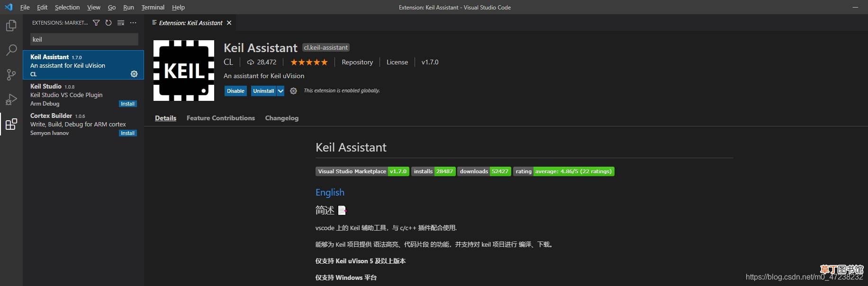
Task: Click the Keil logo on the extension page
Action: (184, 71)
